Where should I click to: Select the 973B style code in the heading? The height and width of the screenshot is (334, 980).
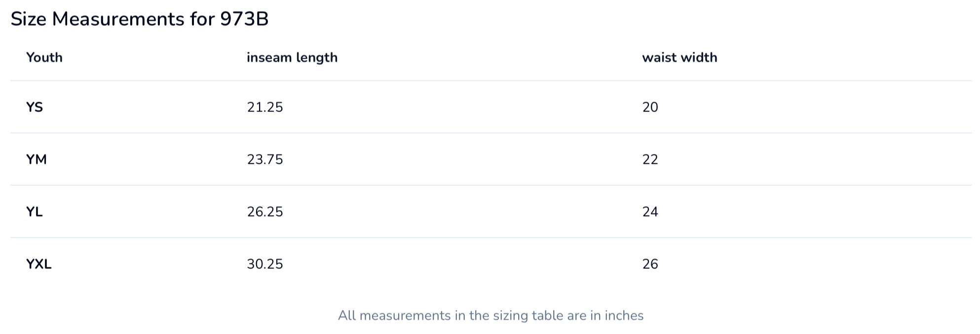[244, 19]
